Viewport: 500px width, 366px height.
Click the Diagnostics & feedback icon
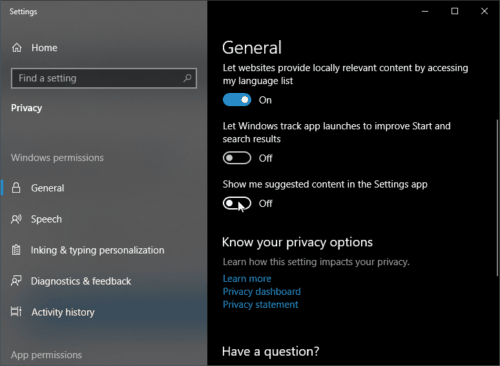(16, 281)
